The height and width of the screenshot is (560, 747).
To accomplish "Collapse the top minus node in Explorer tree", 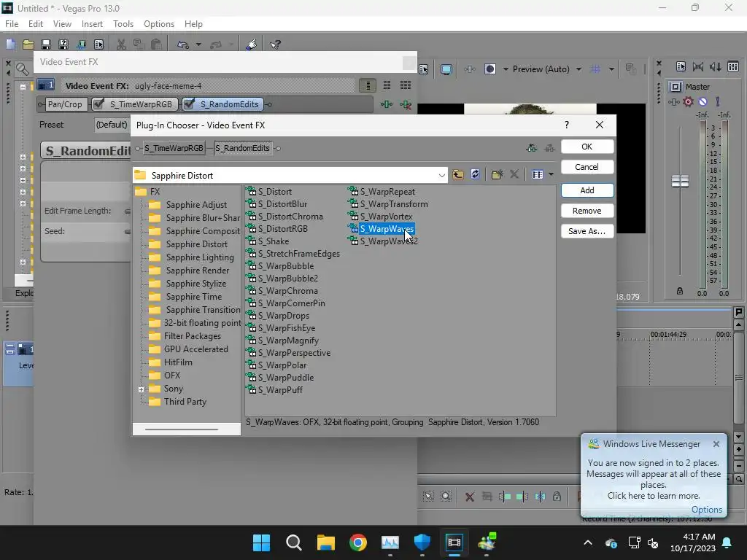I will pyautogui.click(x=23, y=87).
